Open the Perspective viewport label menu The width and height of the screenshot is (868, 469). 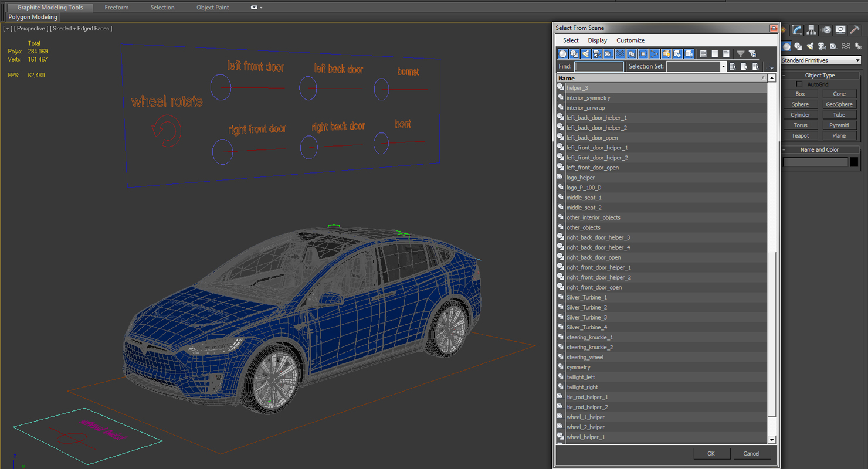[x=31, y=28]
